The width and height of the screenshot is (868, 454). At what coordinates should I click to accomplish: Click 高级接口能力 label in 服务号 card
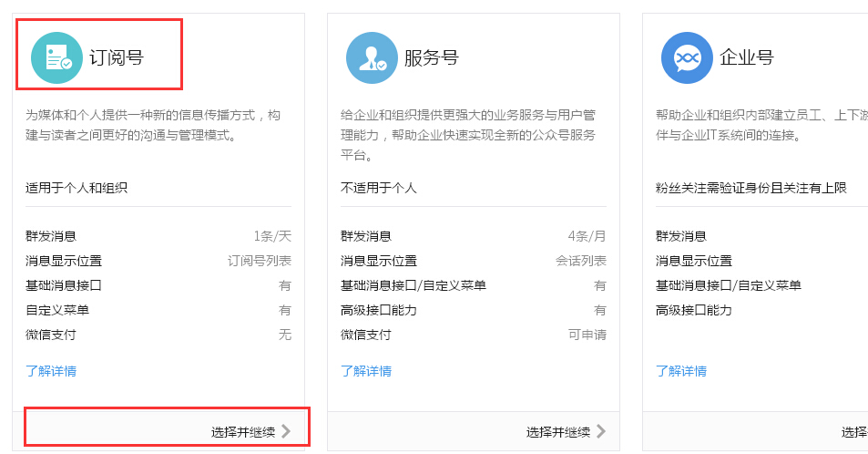(379, 310)
